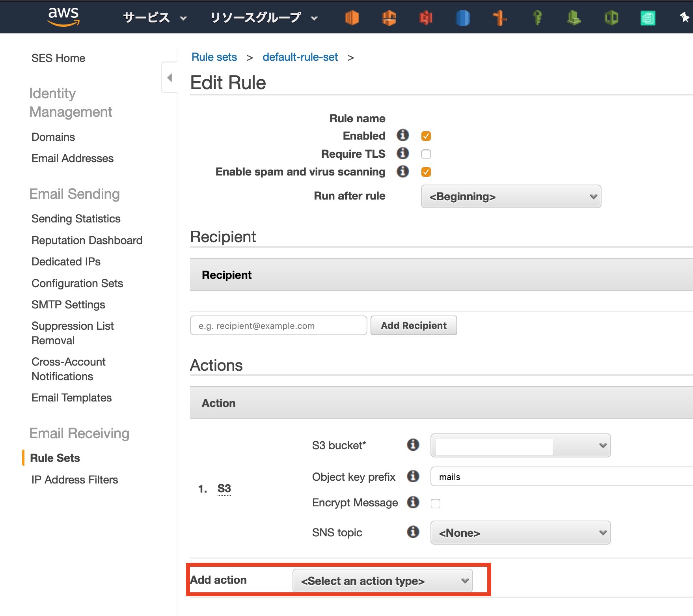Click info icon next to Require TLS
Viewport: 693px width, 616px height.
(x=402, y=153)
